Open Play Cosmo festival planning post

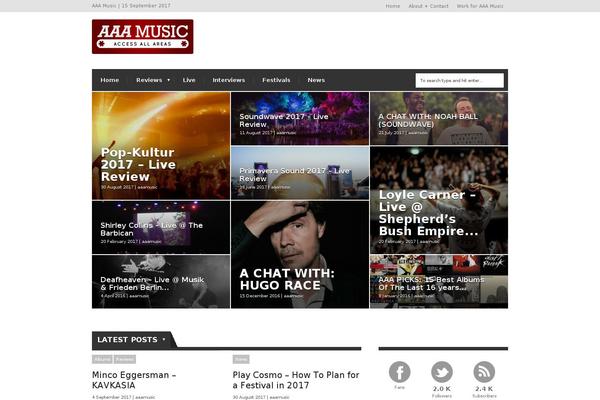pyautogui.click(x=296, y=380)
